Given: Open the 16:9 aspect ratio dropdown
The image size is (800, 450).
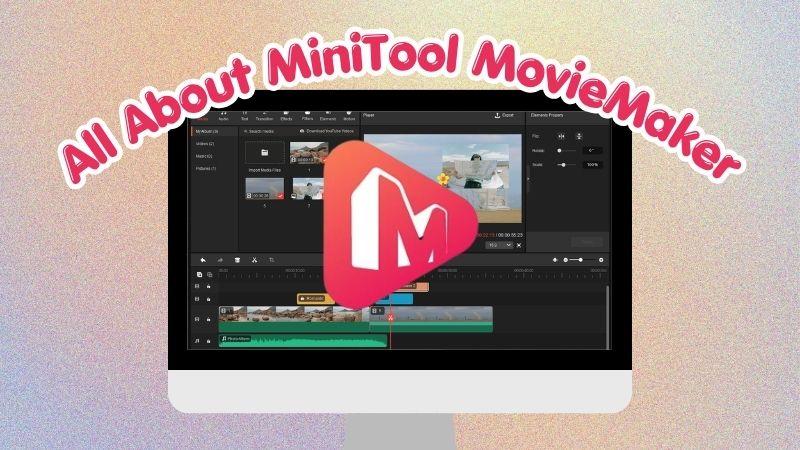Looking at the screenshot, I should click(498, 245).
